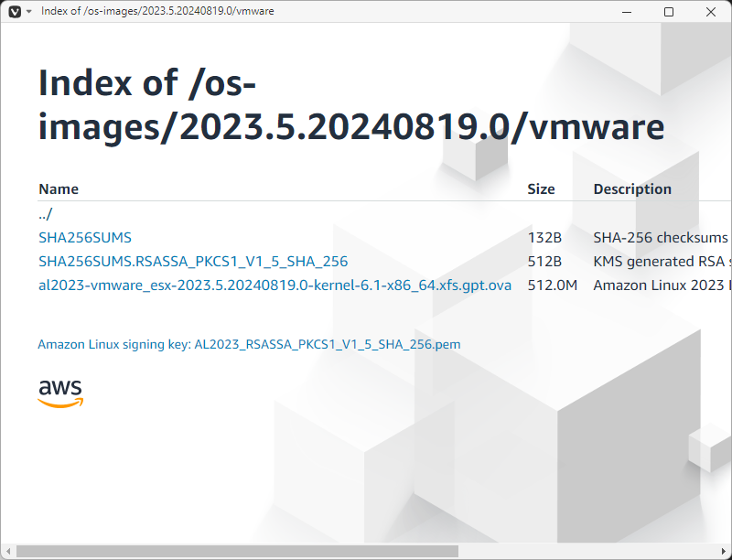Viewport: 732px width, 560px height.
Task: Go to the parent directory ../ link
Action: (x=46, y=213)
